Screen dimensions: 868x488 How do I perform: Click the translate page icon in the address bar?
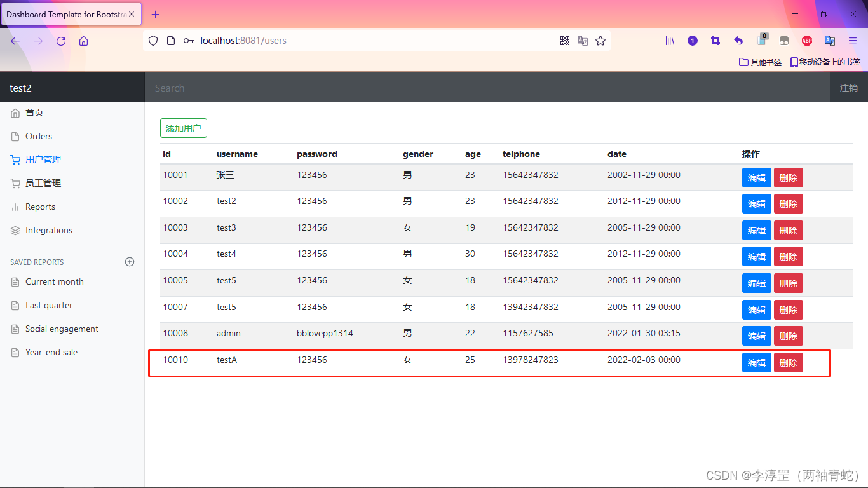tap(583, 41)
